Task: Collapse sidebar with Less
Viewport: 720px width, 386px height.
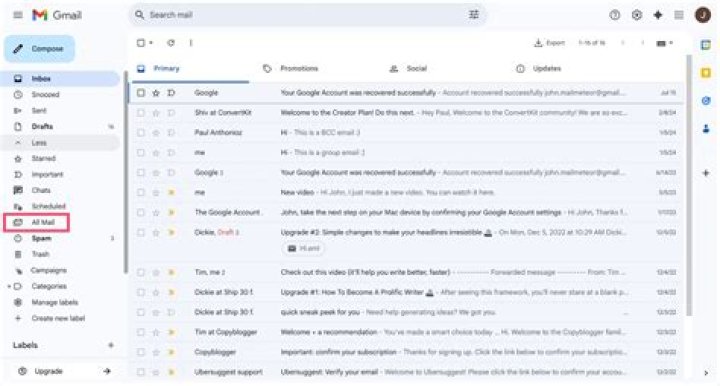Action: click(60, 143)
